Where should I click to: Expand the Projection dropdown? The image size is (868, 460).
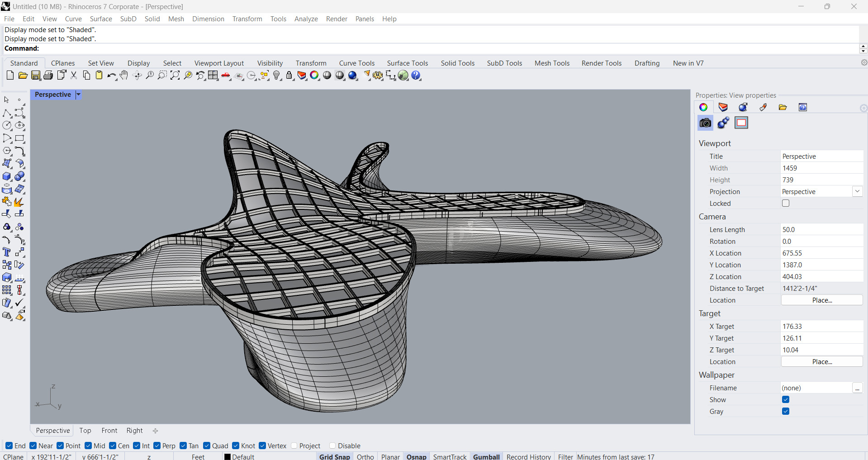(857, 191)
